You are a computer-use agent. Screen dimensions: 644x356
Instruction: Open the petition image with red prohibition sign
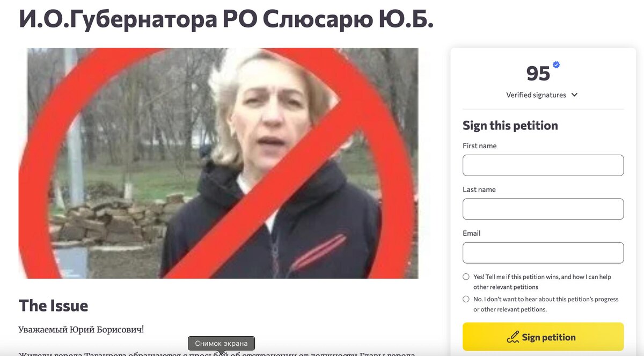(x=218, y=163)
